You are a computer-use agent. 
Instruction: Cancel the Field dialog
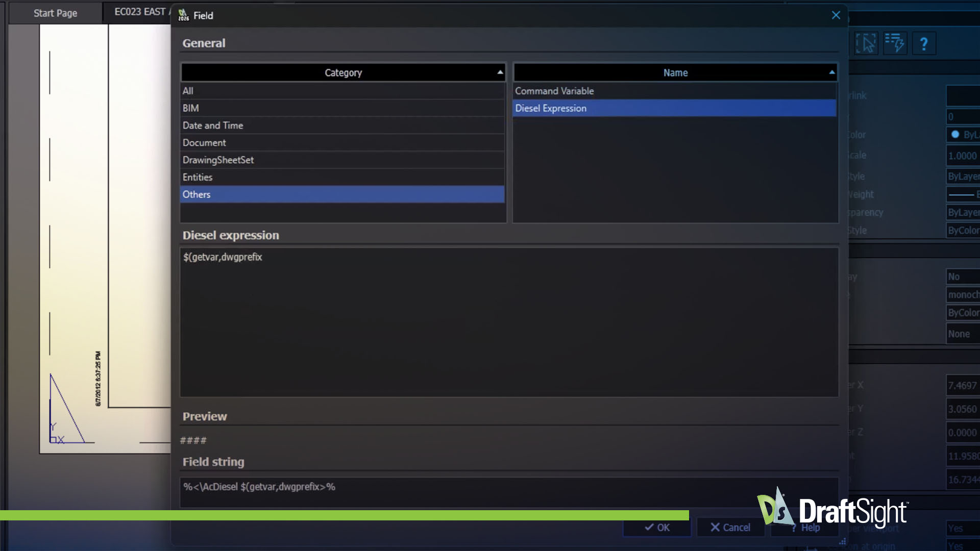(x=730, y=528)
